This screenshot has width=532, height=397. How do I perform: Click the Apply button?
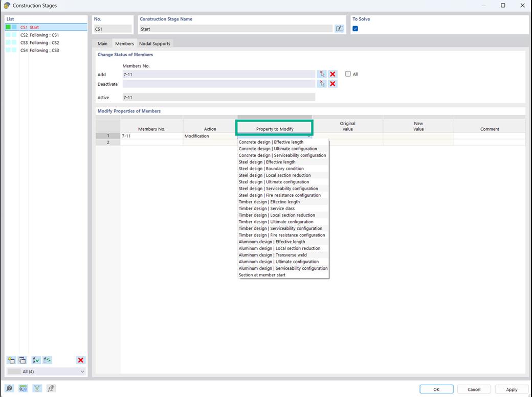pyautogui.click(x=512, y=389)
